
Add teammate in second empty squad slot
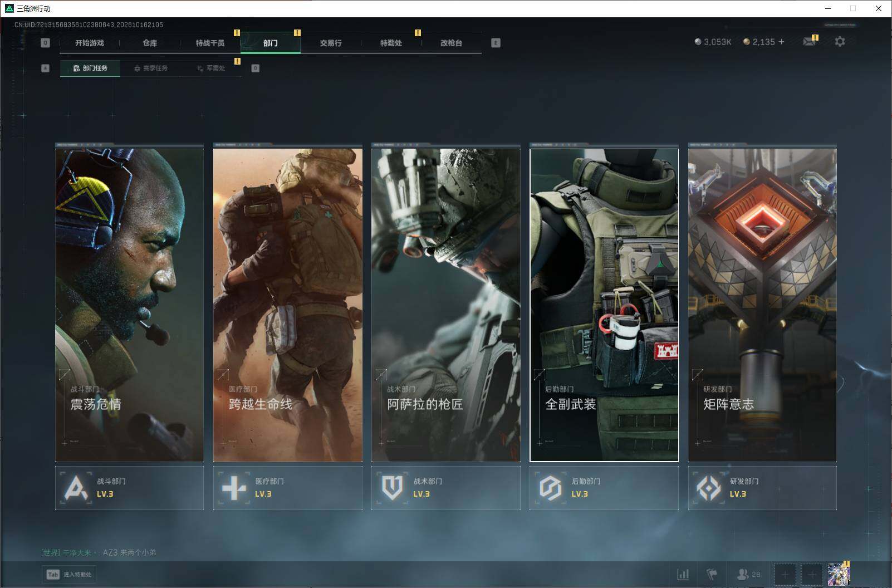[811, 574]
